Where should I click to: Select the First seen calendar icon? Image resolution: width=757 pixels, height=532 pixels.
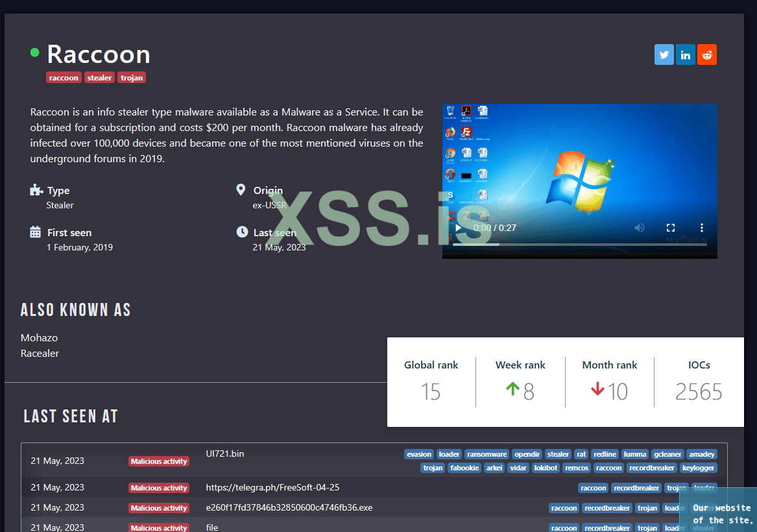click(35, 232)
